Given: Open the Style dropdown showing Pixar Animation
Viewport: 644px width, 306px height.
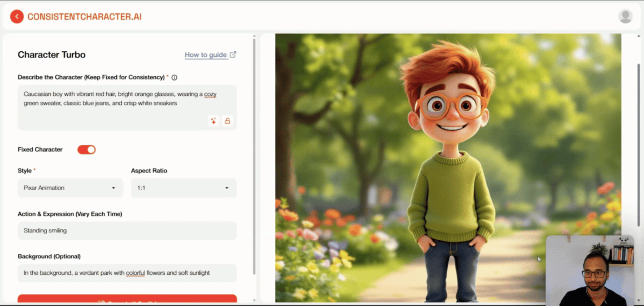Looking at the screenshot, I should [x=70, y=188].
